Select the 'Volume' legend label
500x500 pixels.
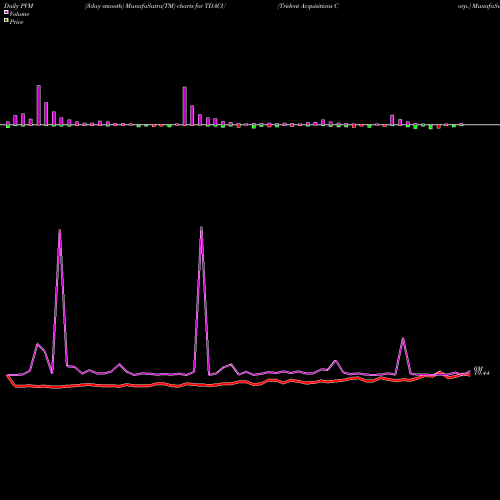(x=19, y=14)
